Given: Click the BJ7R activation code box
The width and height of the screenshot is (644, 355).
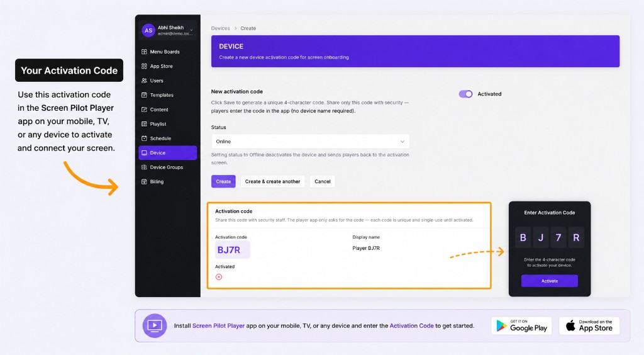Looking at the screenshot, I should (x=233, y=250).
